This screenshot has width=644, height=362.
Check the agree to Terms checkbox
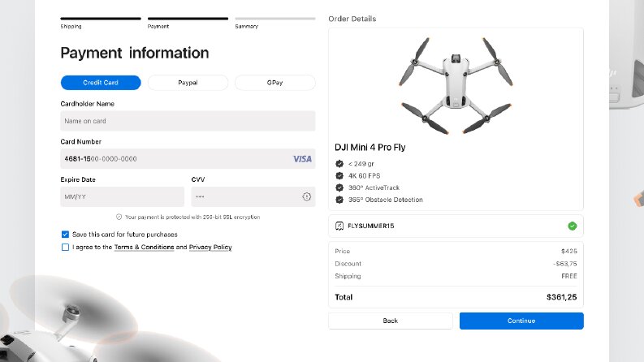point(65,247)
